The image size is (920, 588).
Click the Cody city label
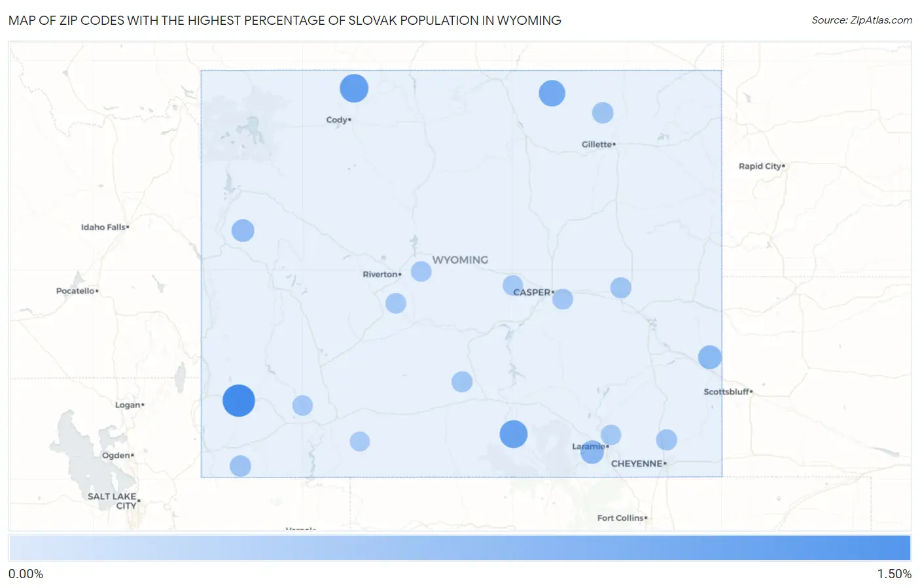337,120
